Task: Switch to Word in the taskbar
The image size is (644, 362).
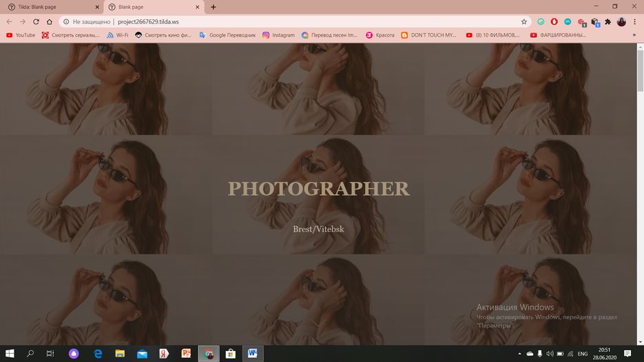Action: [x=253, y=353]
